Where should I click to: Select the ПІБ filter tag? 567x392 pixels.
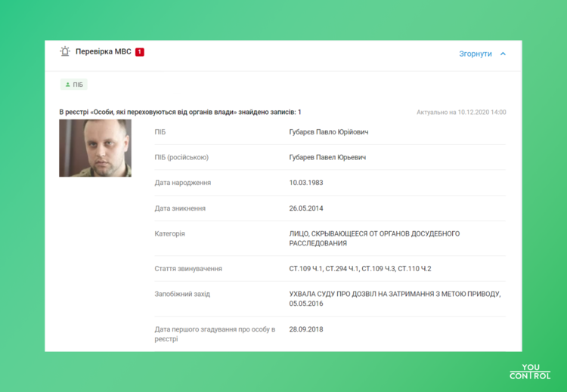point(74,85)
